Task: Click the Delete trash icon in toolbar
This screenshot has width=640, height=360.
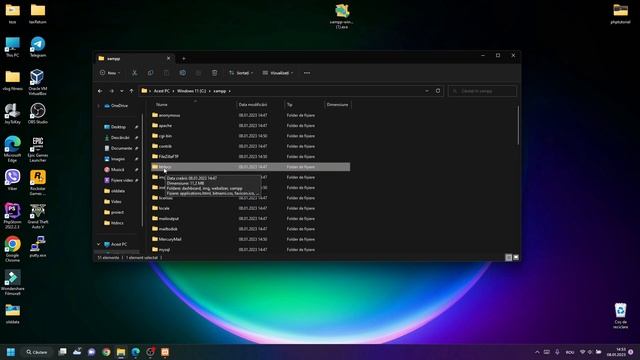Action: [x=214, y=73]
